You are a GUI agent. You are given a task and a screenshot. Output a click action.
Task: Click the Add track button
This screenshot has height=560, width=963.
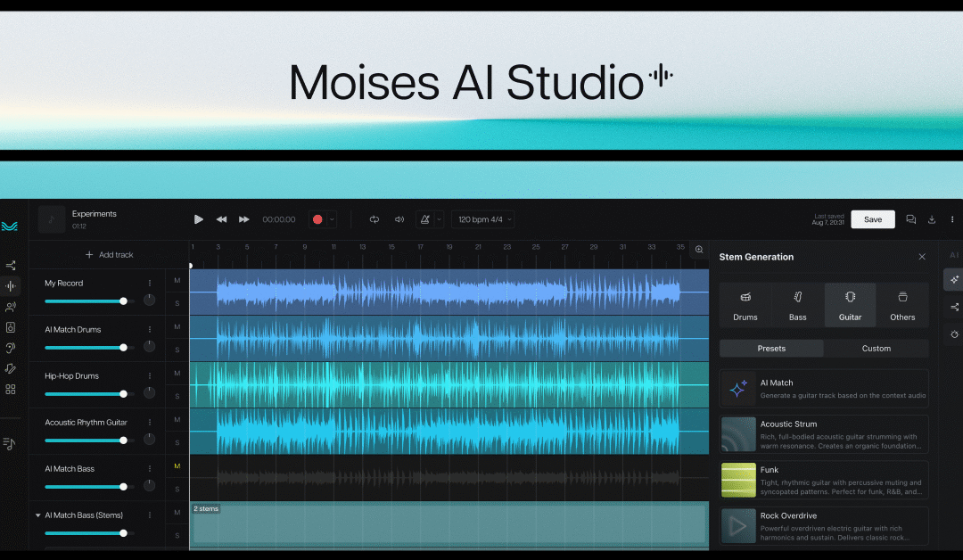tap(110, 254)
